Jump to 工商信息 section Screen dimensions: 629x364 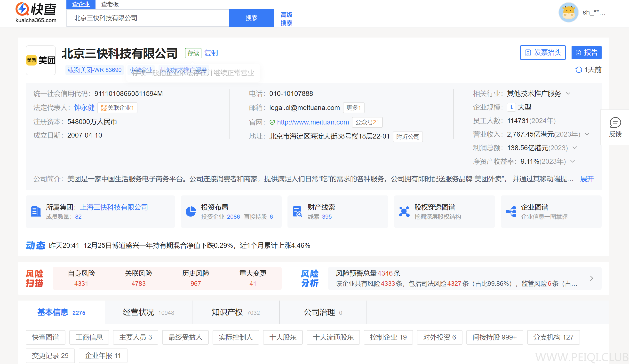(89, 337)
